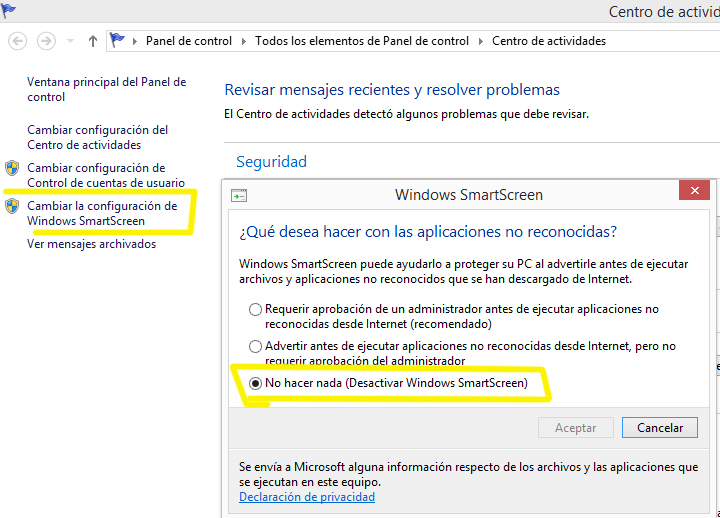The image size is (720, 518).
Task: Expand the chevron before Centro de actividades breadcrumb
Action: (481, 41)
